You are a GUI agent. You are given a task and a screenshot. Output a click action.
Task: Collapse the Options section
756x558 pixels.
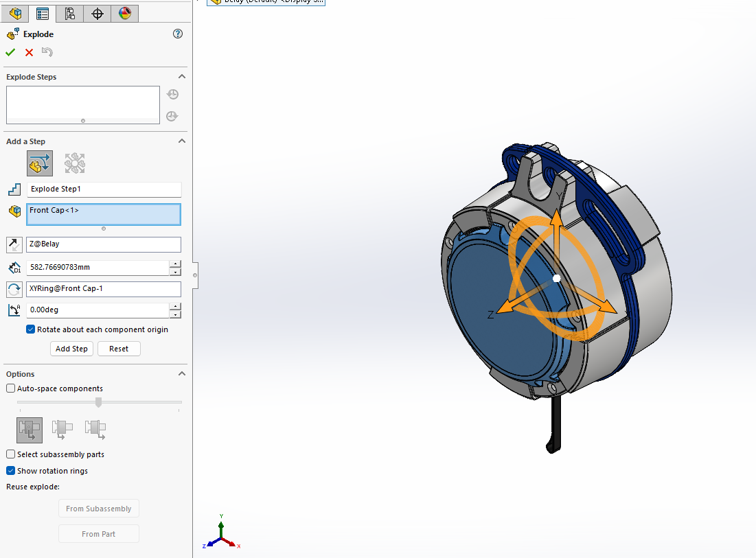tap(181, 373)
